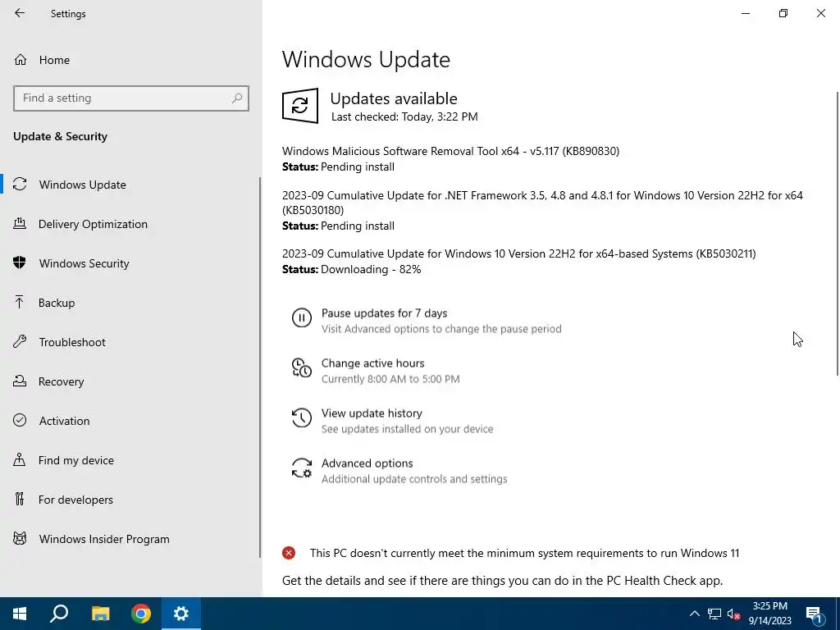Open Troubleshoot settings

pyautogui.click(x=72, y=342)
